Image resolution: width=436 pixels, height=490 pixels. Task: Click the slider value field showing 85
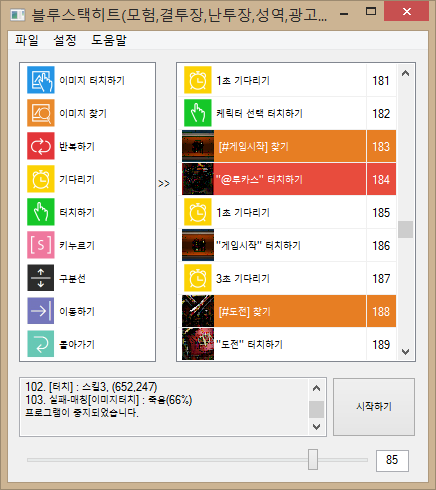click(x=392, y=460)
